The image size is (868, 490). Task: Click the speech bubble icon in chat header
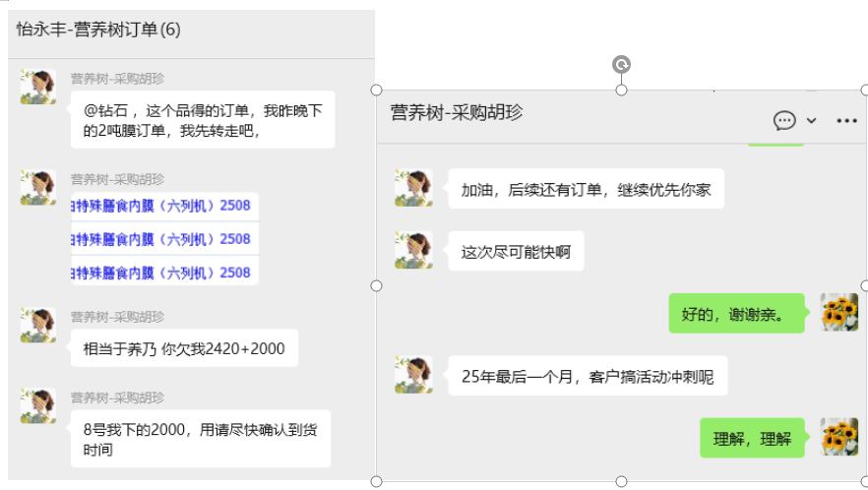tap(784, 120)
